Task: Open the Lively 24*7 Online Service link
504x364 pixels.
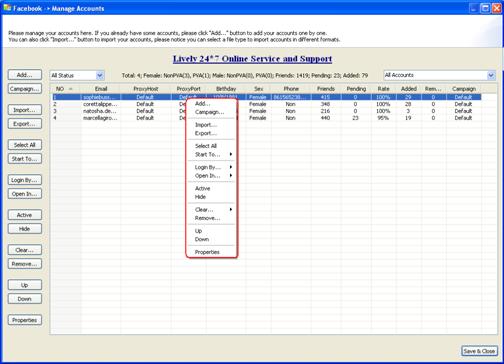Action: tap(252, 59)
